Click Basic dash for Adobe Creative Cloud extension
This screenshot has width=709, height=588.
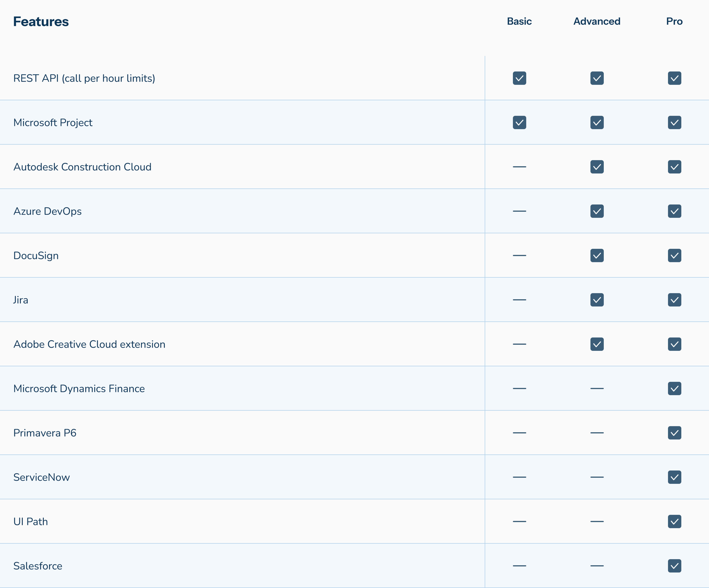coord(519,344)
